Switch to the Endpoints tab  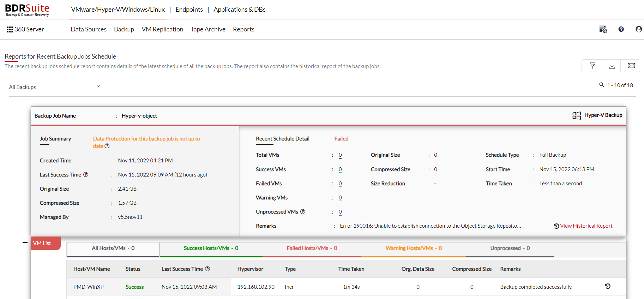coord(189,10)
